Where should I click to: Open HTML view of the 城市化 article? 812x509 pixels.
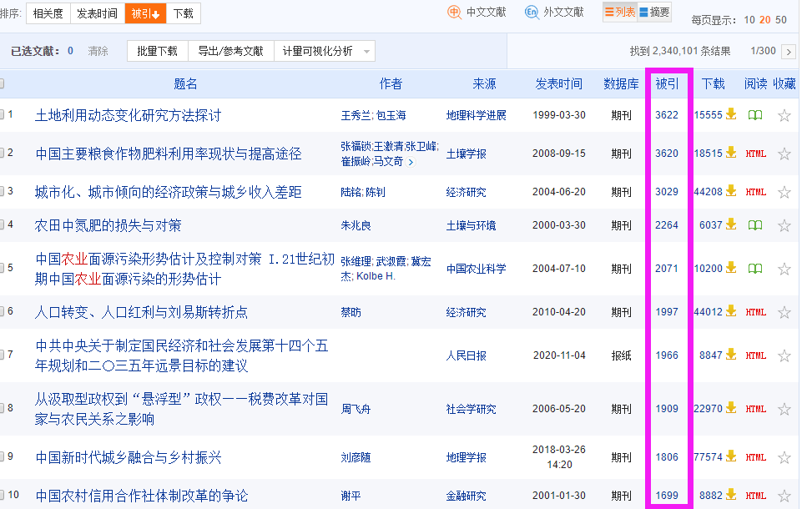[758, 191]
